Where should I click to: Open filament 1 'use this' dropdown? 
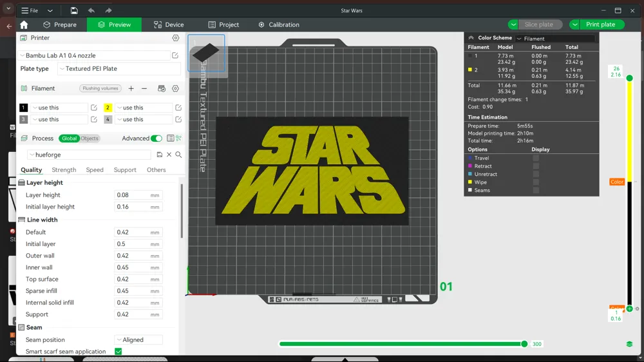point(59,108)
